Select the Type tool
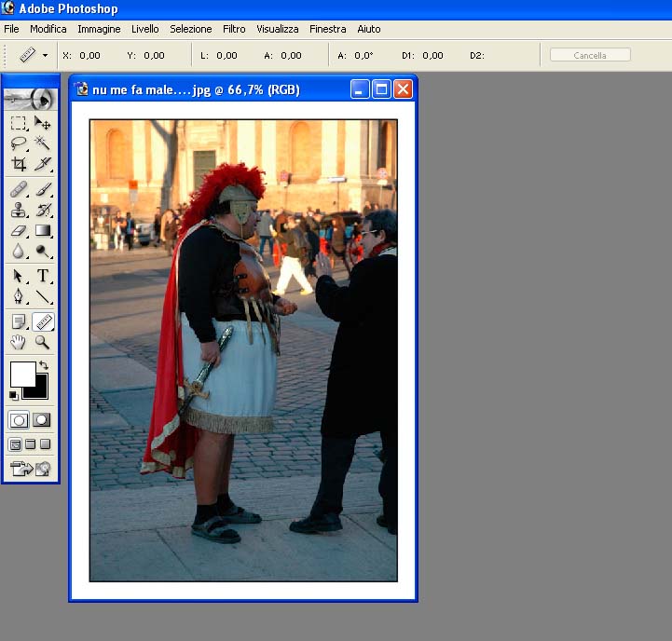This screenshot has width=672, height=641. pyautogui.click(x=43, y=276)
